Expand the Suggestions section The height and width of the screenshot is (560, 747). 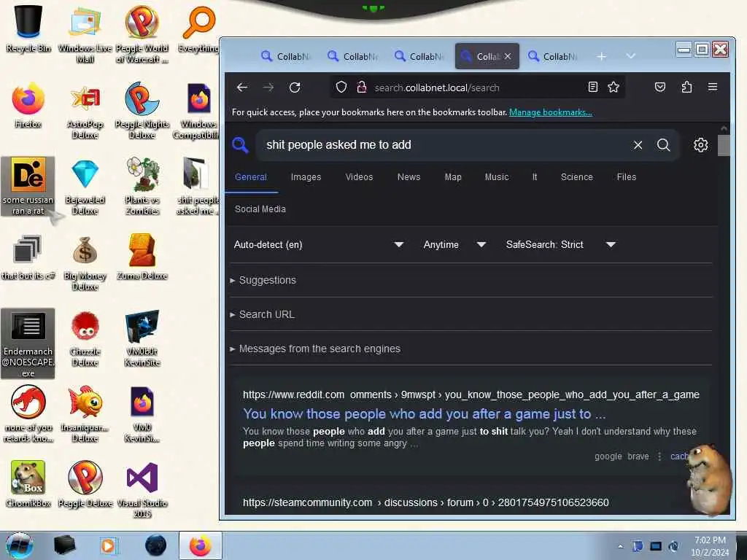(x=263, y=280)
